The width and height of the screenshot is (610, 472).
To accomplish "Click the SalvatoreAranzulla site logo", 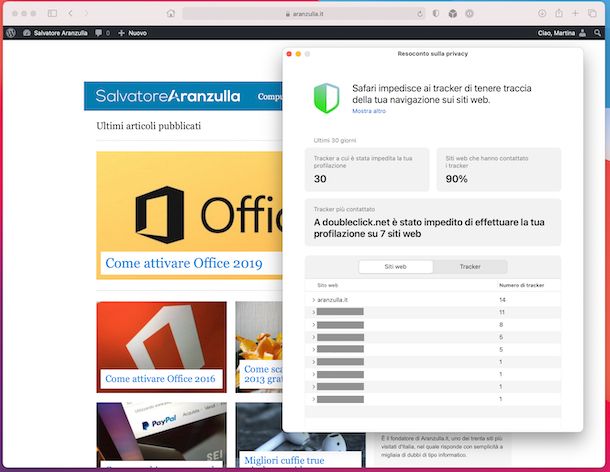I will coord(168,96).
